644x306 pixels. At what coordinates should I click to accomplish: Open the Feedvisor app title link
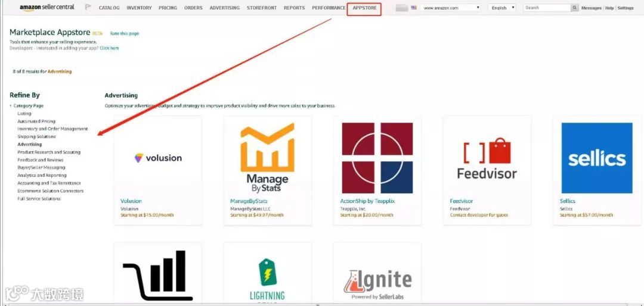pos(461,201)
